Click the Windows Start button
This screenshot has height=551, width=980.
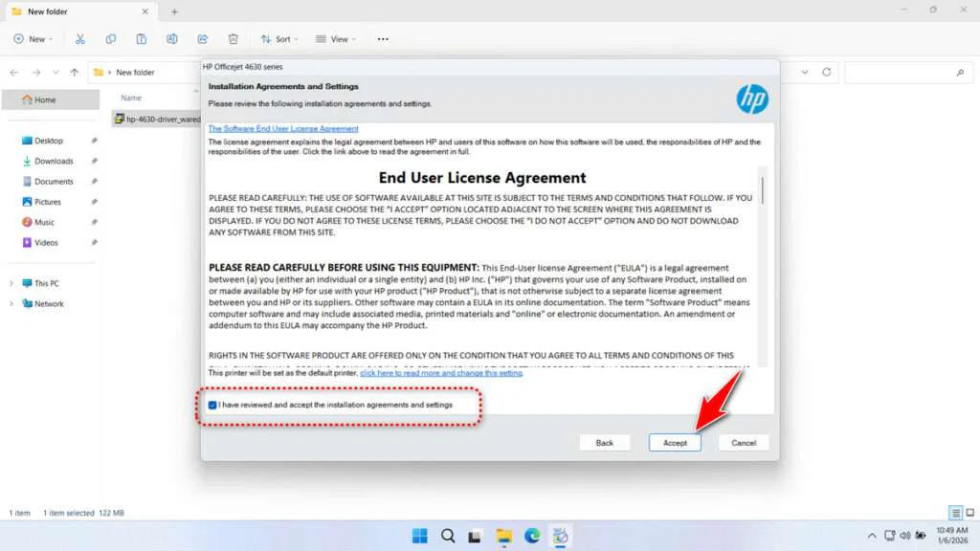tap(419, 536)
